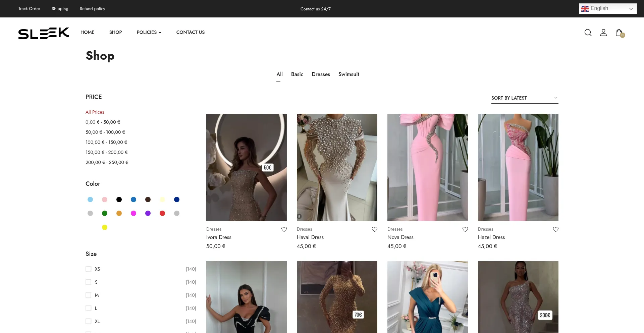Add Hazel Dress to wishlist heart
The width and height of the screenshot is (644, 333).
(x=556, y=229)
